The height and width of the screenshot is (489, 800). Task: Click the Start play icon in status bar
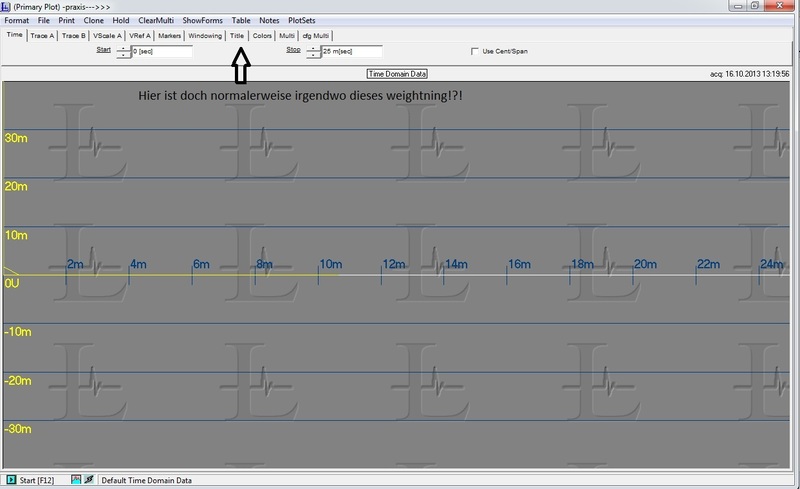click(11, 481)
